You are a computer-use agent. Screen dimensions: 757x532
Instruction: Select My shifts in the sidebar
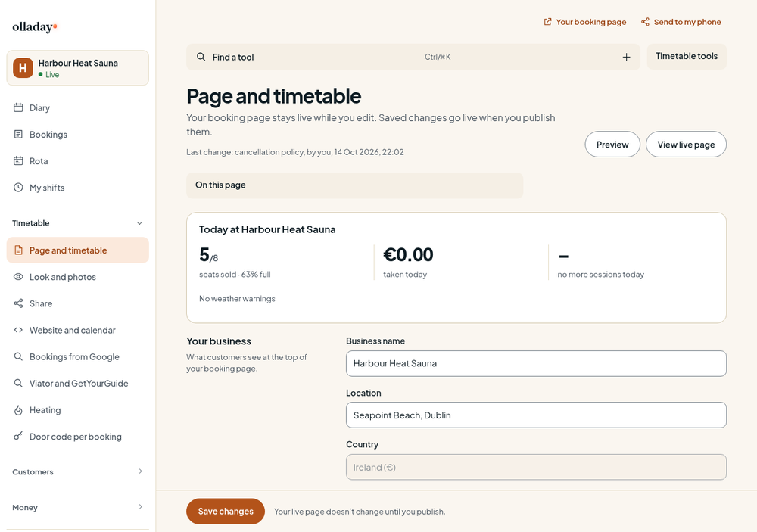[x=78, y=188]
